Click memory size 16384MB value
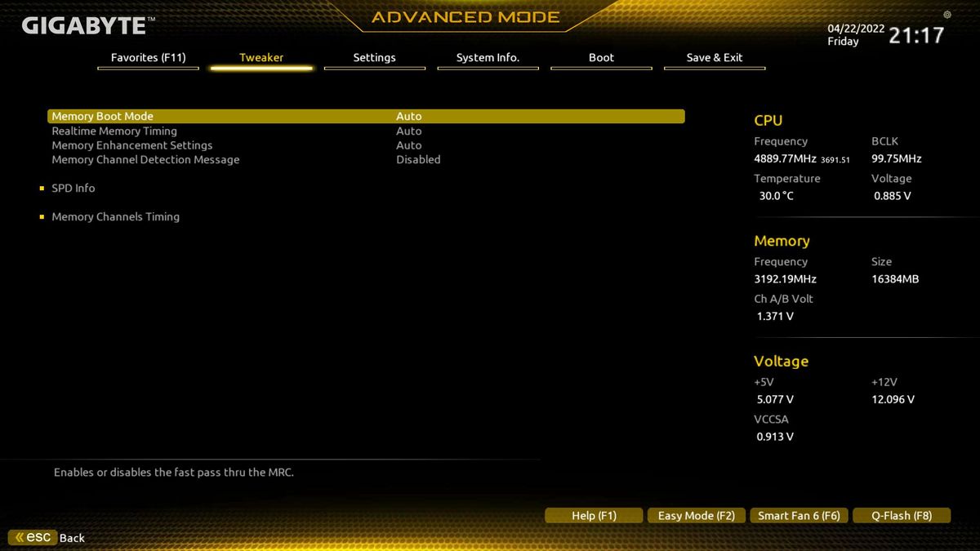 tap(895, 279)
